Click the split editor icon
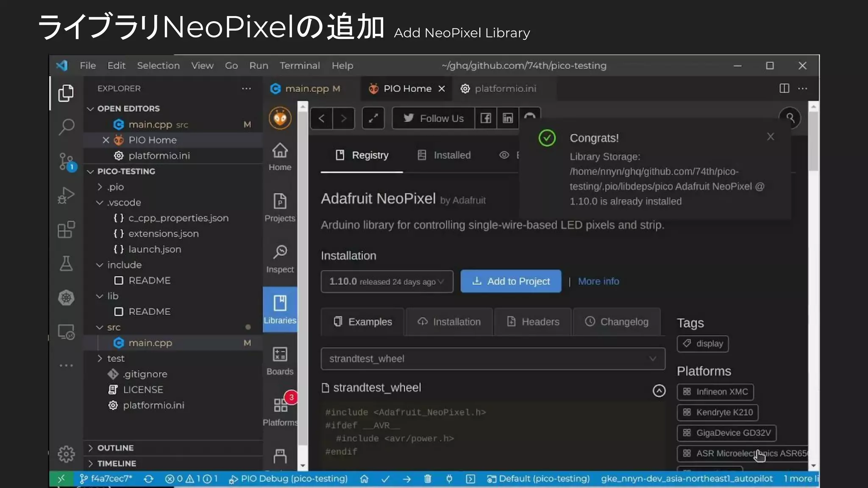Viewport: 868px width, 488px height. 784,88
